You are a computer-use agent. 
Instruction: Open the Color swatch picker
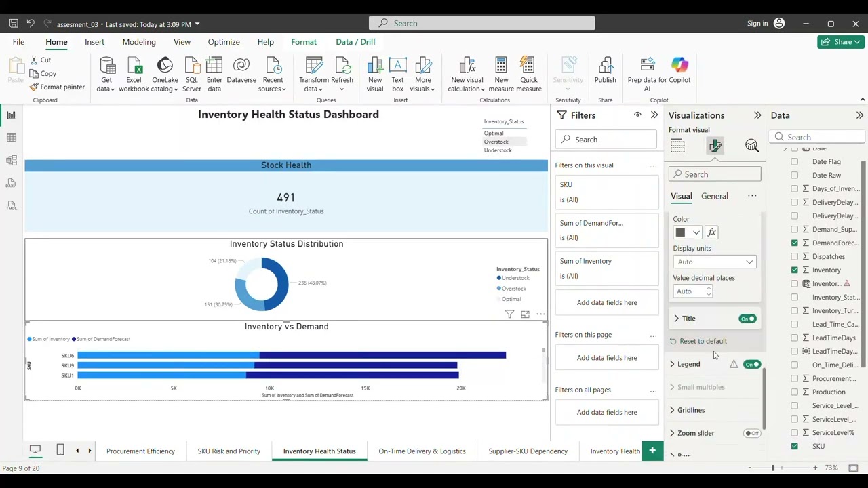click(x=687, y=232)
